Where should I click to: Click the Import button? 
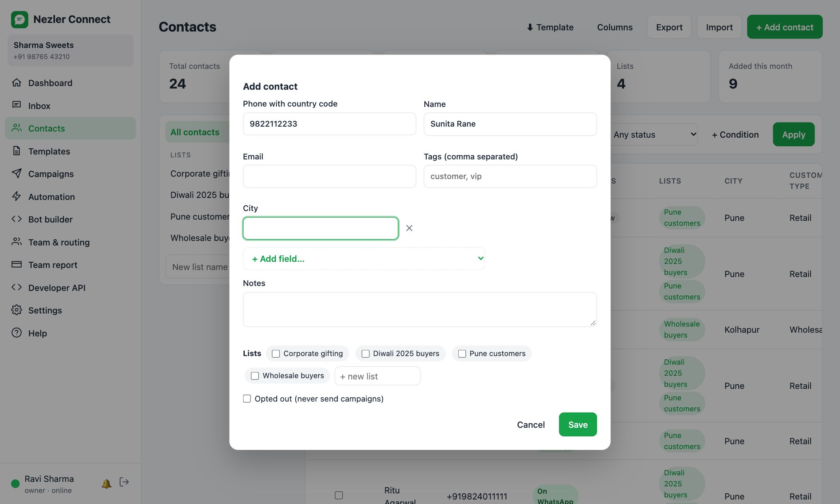click(719, 27)
